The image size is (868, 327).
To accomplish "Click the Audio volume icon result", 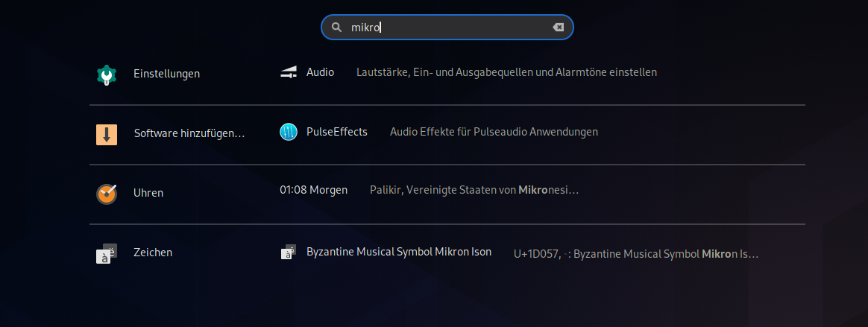I will [x=289, y=72].
